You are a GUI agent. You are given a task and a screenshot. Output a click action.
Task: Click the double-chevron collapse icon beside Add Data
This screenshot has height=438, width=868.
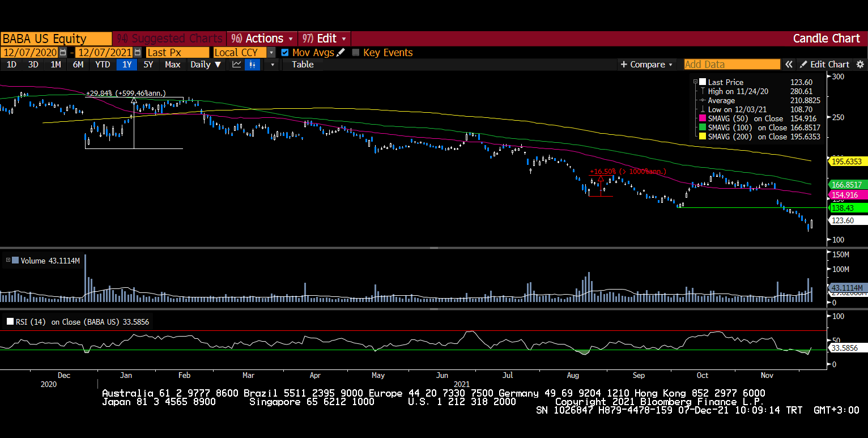point(789,65)
